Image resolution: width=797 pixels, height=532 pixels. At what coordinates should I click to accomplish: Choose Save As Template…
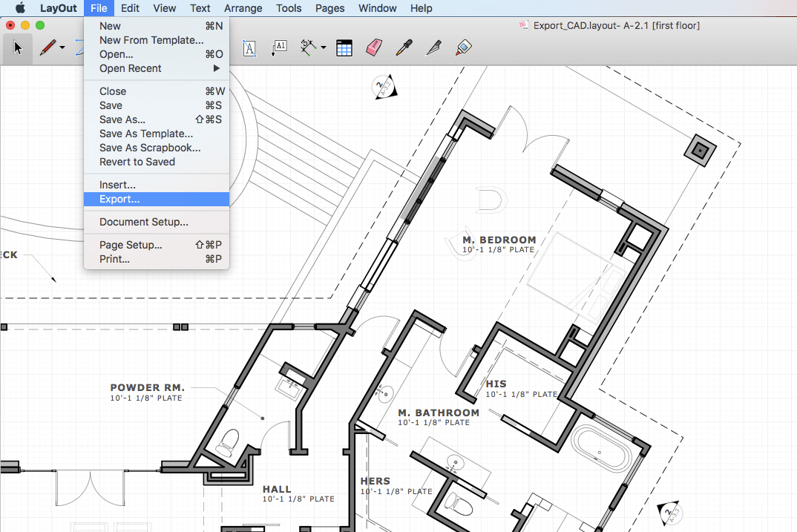(x=157, y=134)
